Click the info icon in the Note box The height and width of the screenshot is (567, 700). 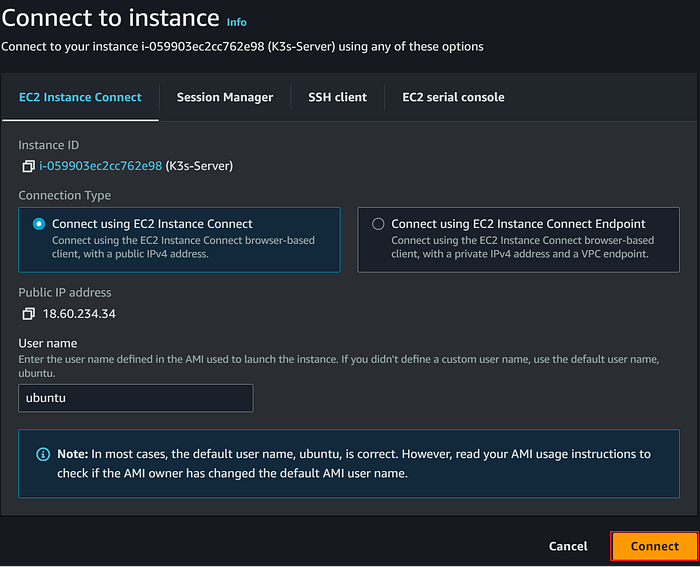43,454
